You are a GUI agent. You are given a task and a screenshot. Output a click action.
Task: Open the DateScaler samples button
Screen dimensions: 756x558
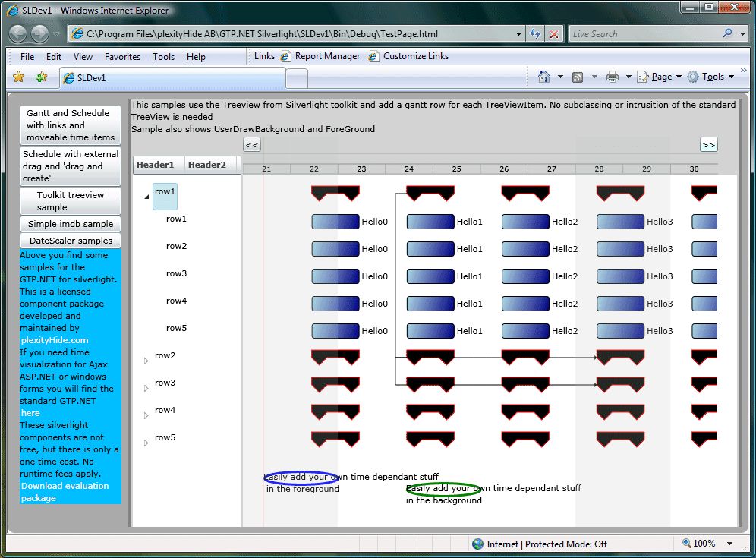pyautogui.click(x=71, y=240)
